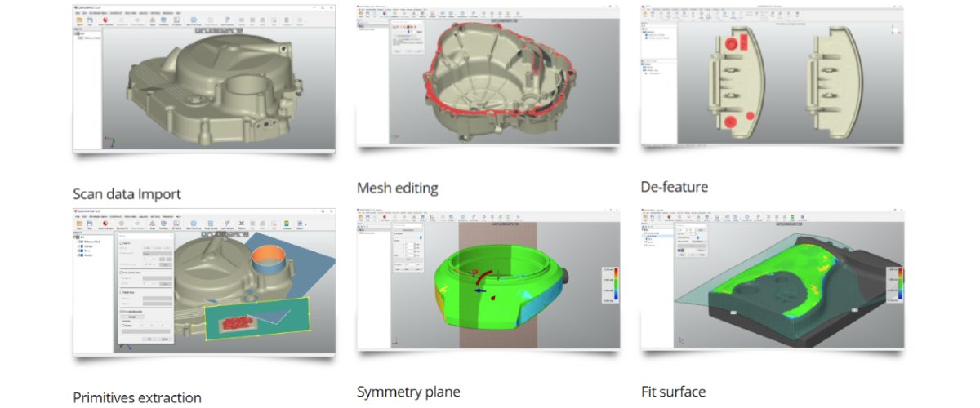Click the Compare color-map icon in Primitives extraction toolbar
This screenshot has width=980, height=408.
[x=287, y=224]
